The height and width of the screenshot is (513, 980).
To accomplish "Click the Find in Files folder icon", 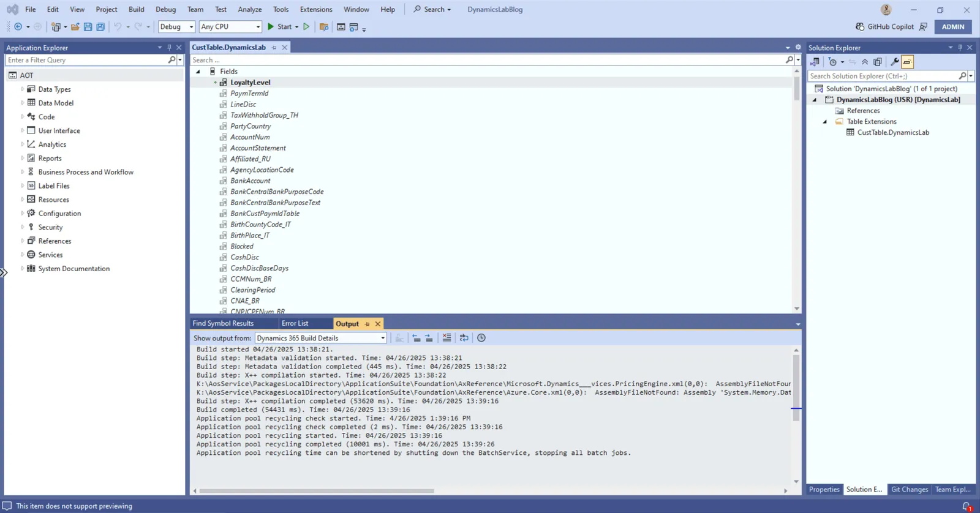I will 324,27.
